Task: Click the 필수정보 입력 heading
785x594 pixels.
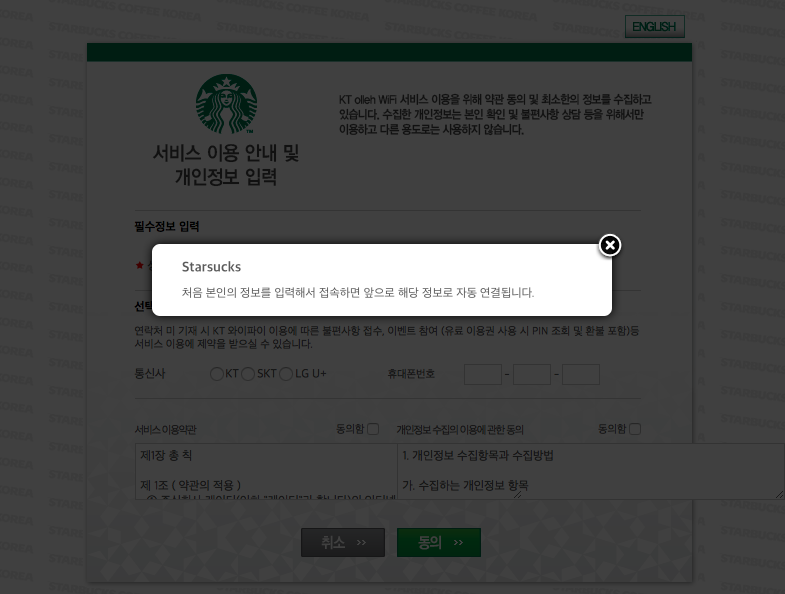Action: (x=167, y=226)
